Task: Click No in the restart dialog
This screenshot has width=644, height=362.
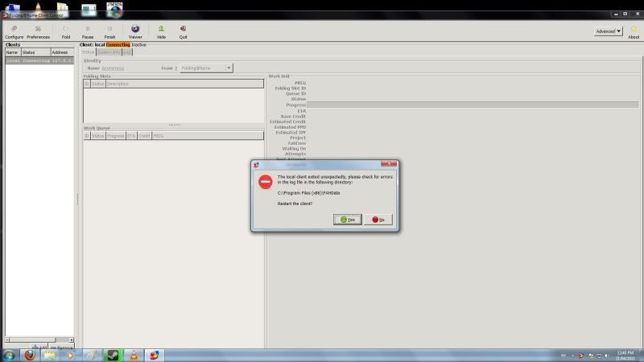Action: 378,220
